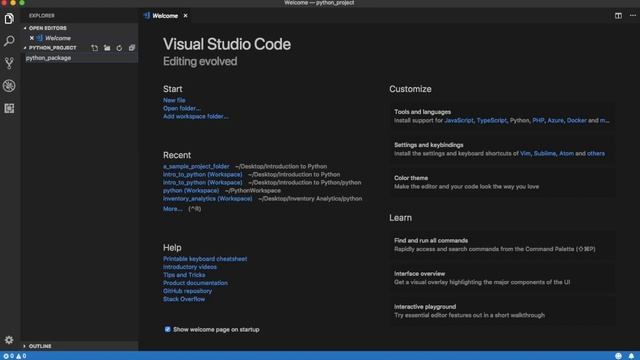Select the Welcome editor tab

pos(165,16)
